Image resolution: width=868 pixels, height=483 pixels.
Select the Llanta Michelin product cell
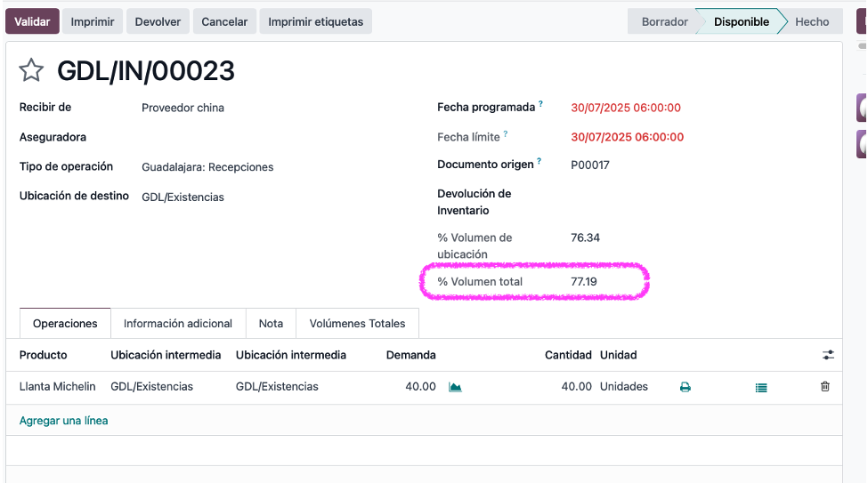pyautogui.click(x=58, y=386)
